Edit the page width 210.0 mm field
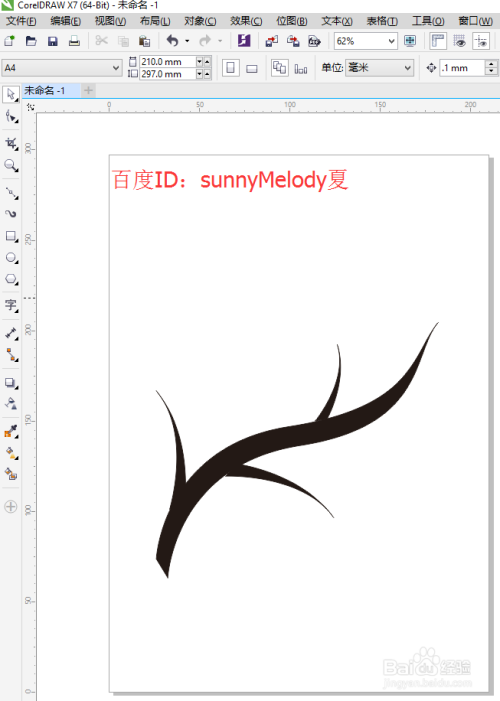The height and width of the screenshot is (701, 500). 167,62
